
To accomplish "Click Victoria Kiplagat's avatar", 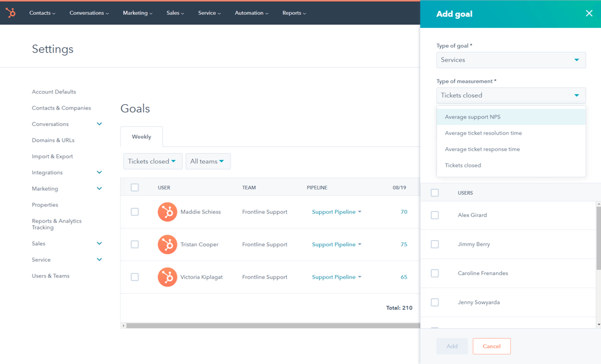I will click(167, 277).
